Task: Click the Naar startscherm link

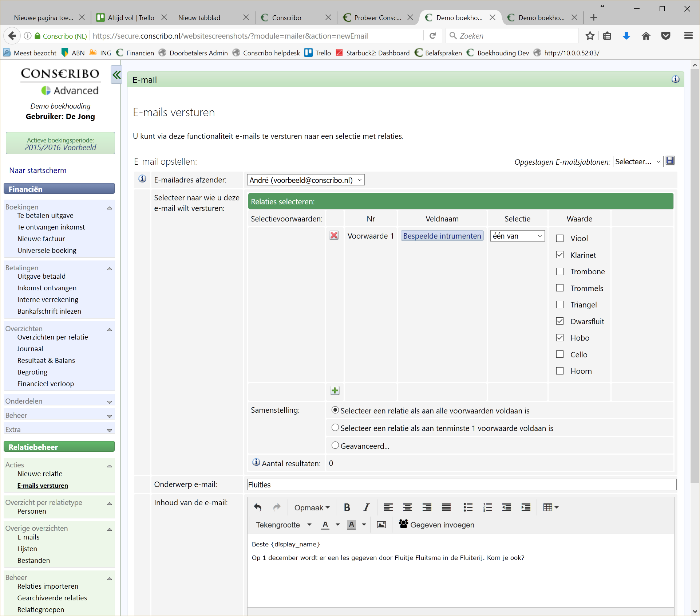Action: tap(38, 170)
